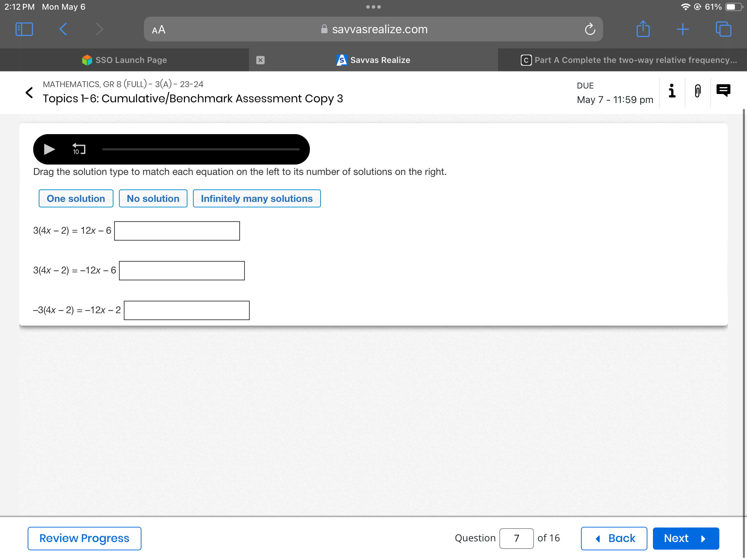Go back to previous page in Safari
This screenshot has width=747, height=560.
tap(63, 29)
